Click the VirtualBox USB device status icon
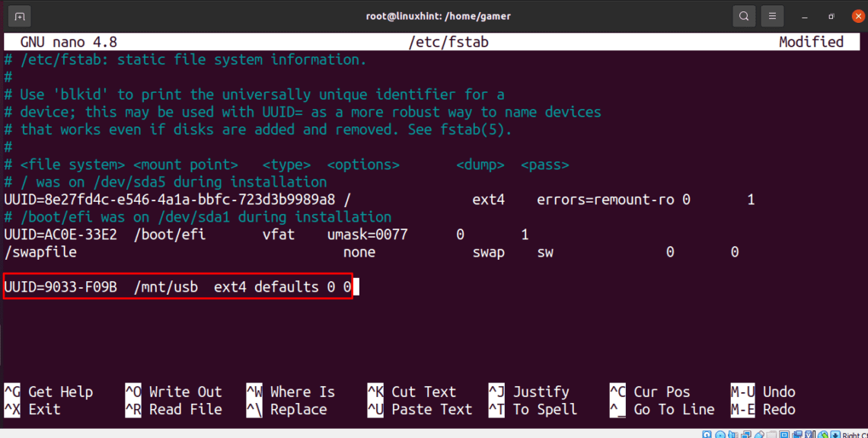The image size is (868, 438). click(760, 435)
